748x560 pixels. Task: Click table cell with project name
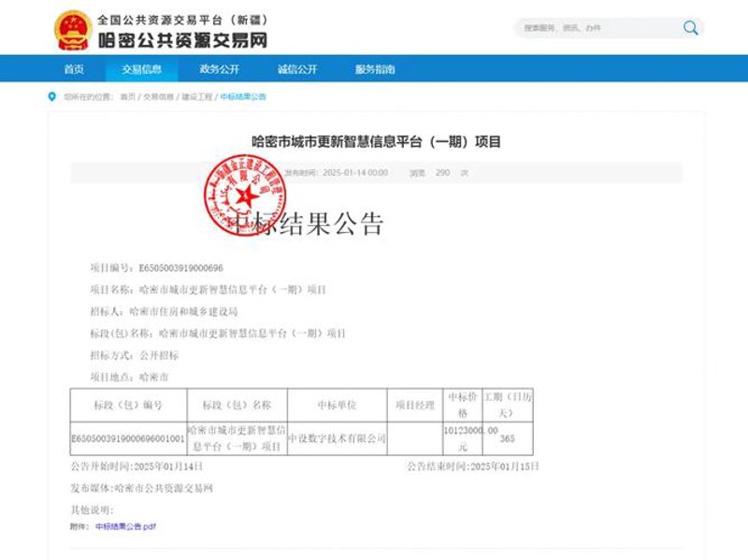pyautogui.click(x=237, y=438)
